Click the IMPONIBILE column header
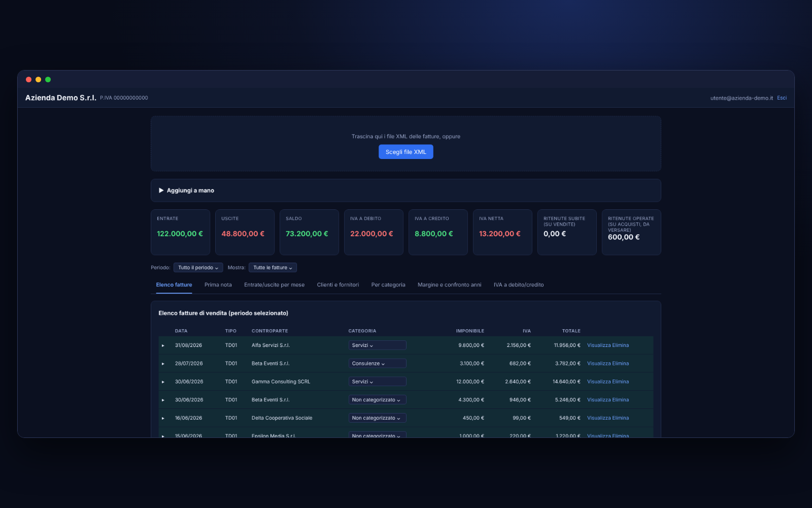The image size is (812, 508). pos(470,331)
